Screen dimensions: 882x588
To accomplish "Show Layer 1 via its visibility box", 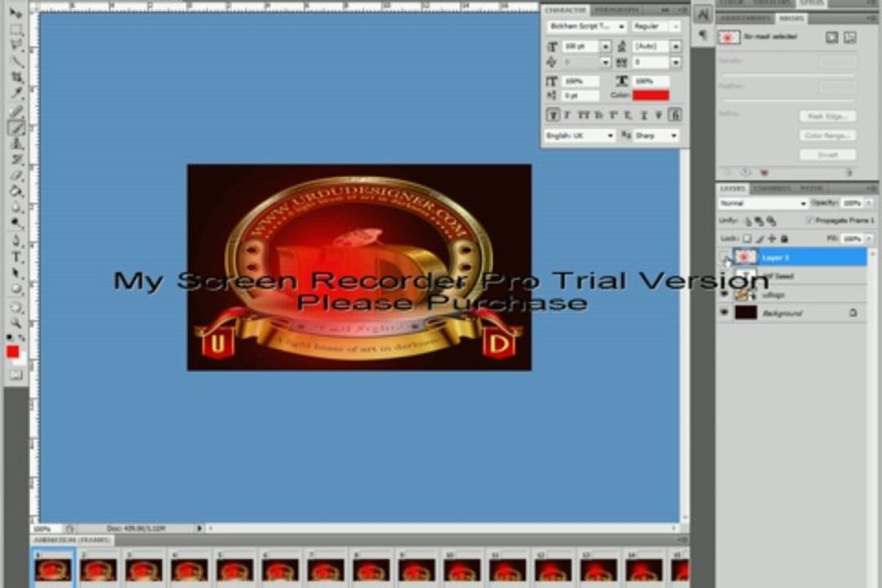I will click(x=724, y=257).
